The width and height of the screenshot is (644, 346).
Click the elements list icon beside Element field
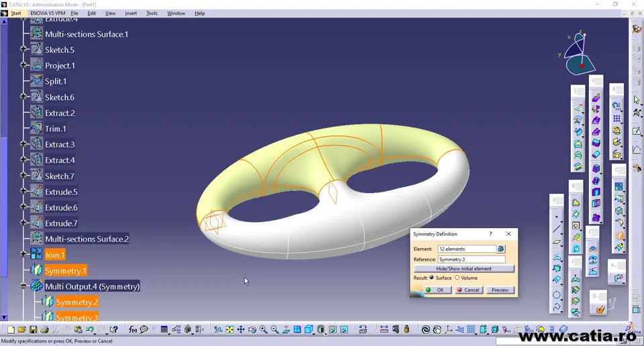[x=500, y=249]
